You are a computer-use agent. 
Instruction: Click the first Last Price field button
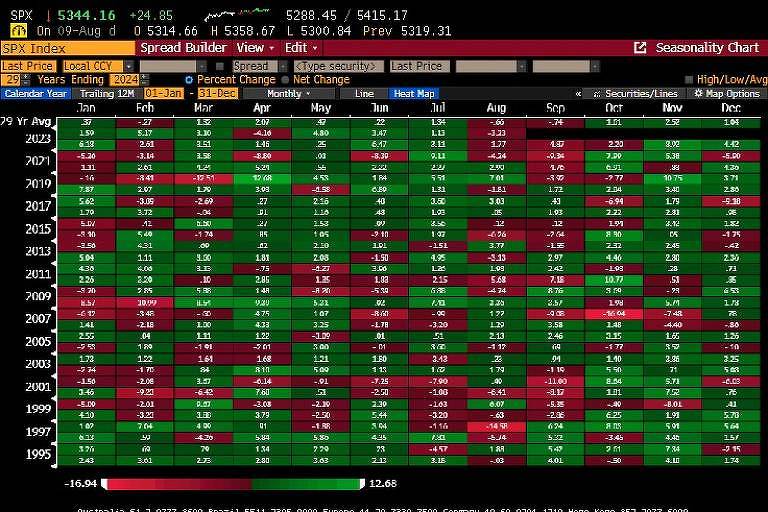tap(28, 66)
